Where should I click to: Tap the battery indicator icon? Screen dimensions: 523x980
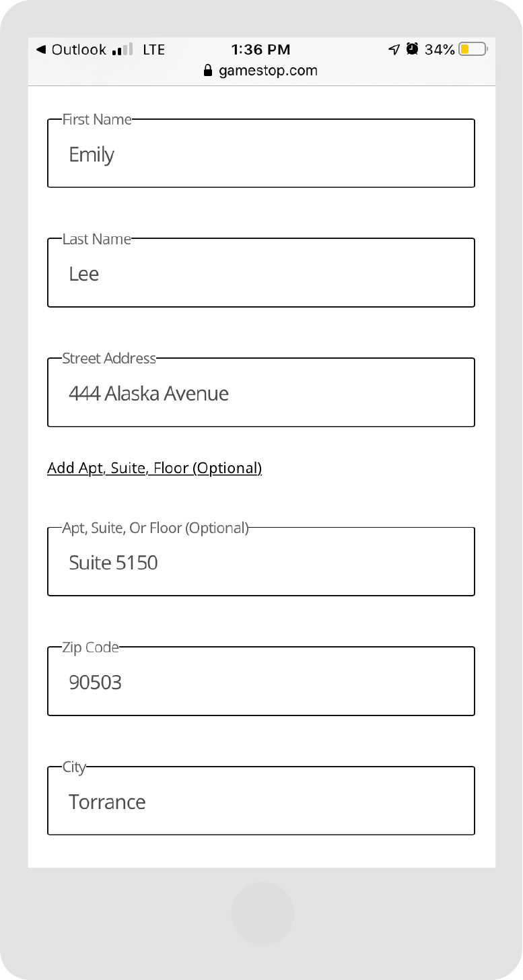(474, 49)
